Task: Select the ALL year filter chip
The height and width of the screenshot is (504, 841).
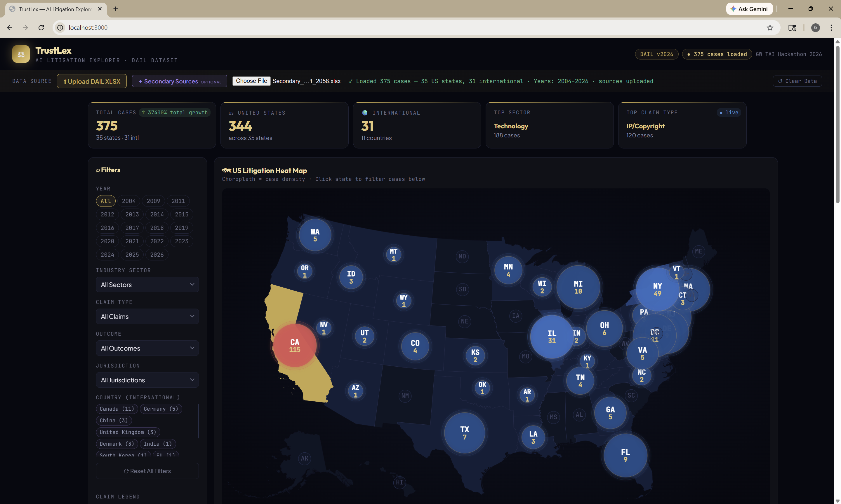Action: click(x=106, y=201)
